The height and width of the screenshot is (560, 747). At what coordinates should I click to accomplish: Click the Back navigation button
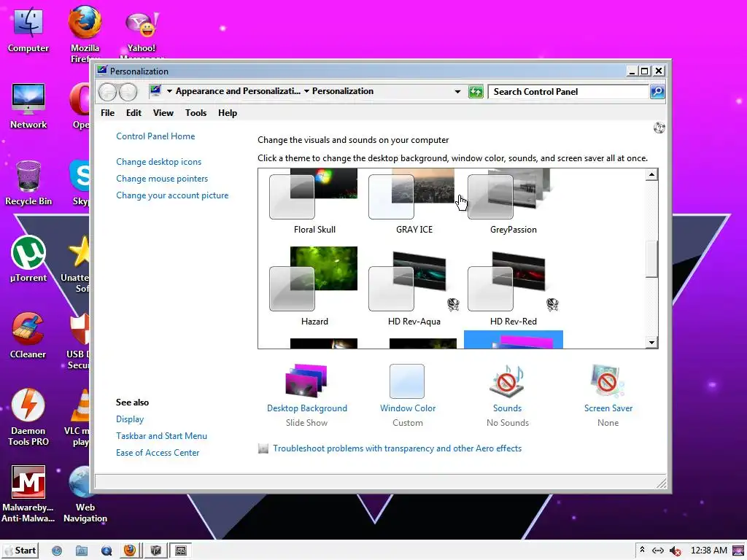click(108, 91)
